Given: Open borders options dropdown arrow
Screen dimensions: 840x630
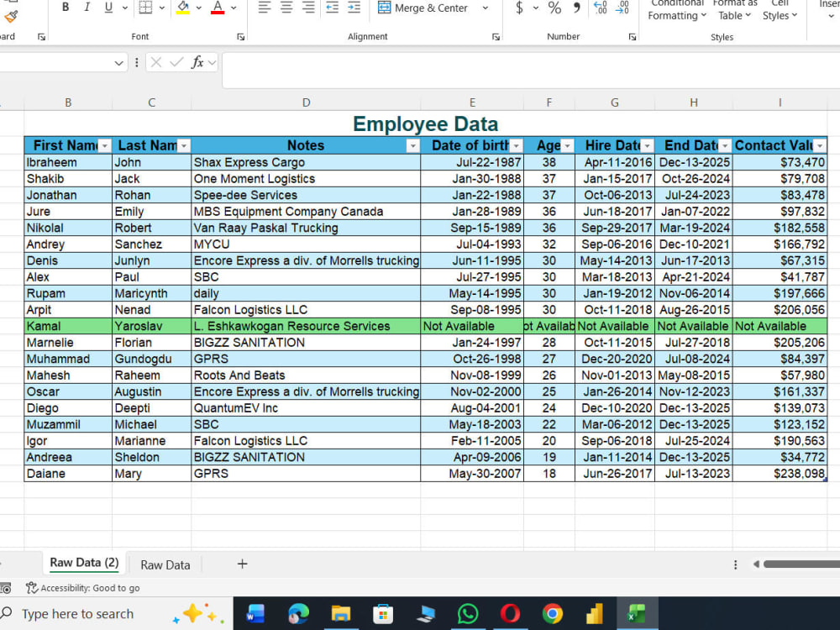Looking at the screenshot, I should tap(162, 8).
